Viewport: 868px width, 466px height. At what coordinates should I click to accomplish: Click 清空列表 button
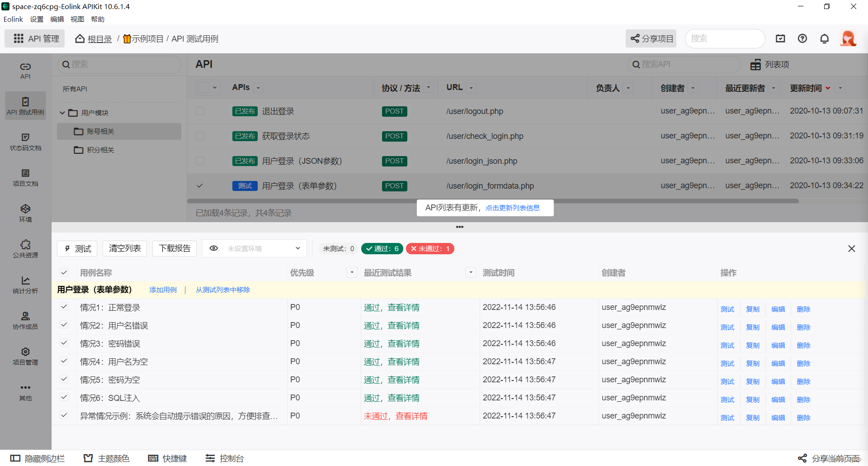point(125,248)
